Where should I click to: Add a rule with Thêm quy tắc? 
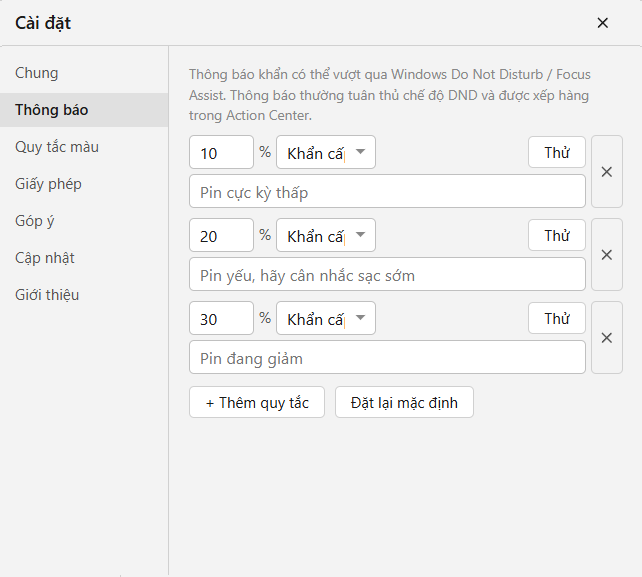pos(257,403)
